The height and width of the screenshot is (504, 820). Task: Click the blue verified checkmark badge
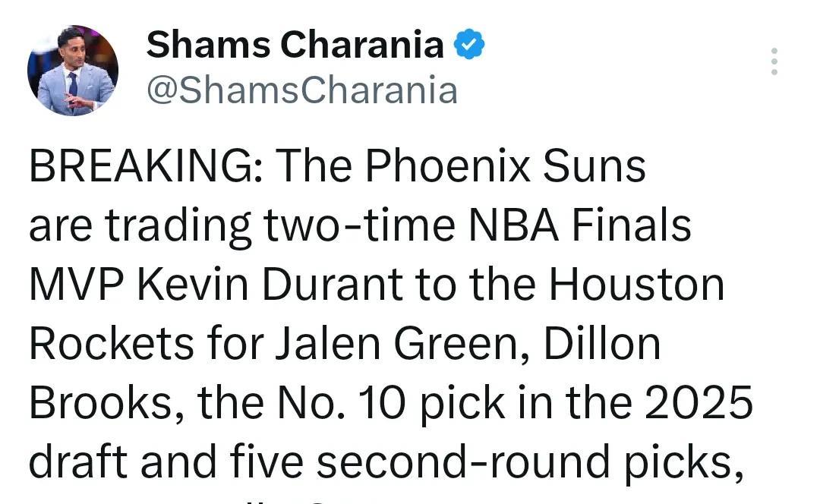pos(469,44)
